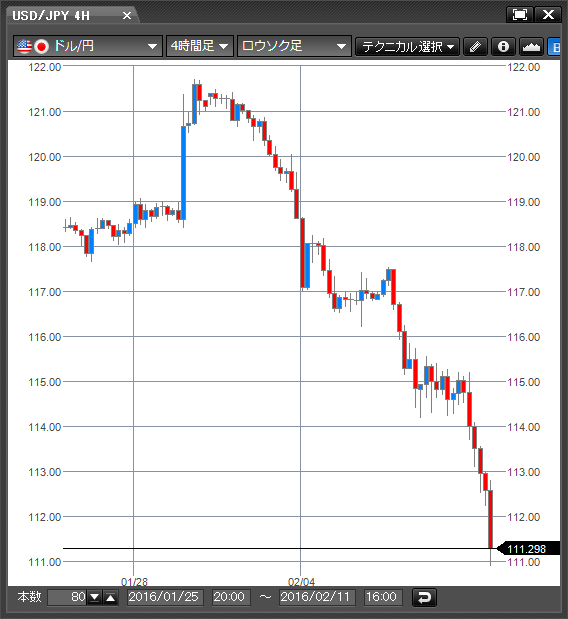The width and height of the screenshot is (568, 619).
Task: Click the area chart icon button
Action: (531, 47)
